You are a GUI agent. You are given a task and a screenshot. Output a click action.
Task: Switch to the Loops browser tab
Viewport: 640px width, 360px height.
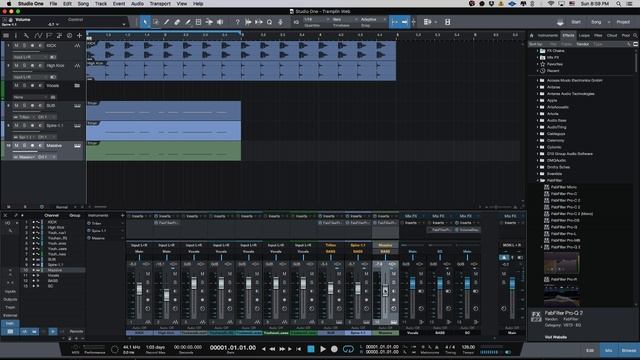pyautogui.click(x=584, y=36)
